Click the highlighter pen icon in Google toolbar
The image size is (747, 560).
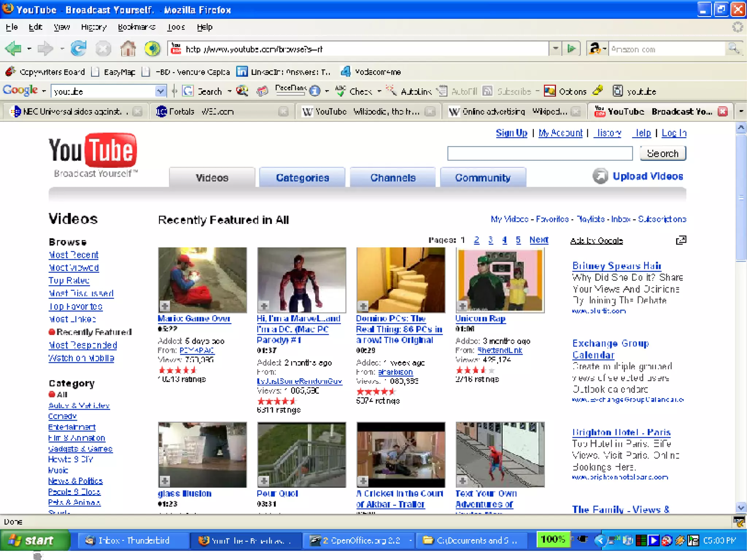pyautogui.click(x=598, y=90)
